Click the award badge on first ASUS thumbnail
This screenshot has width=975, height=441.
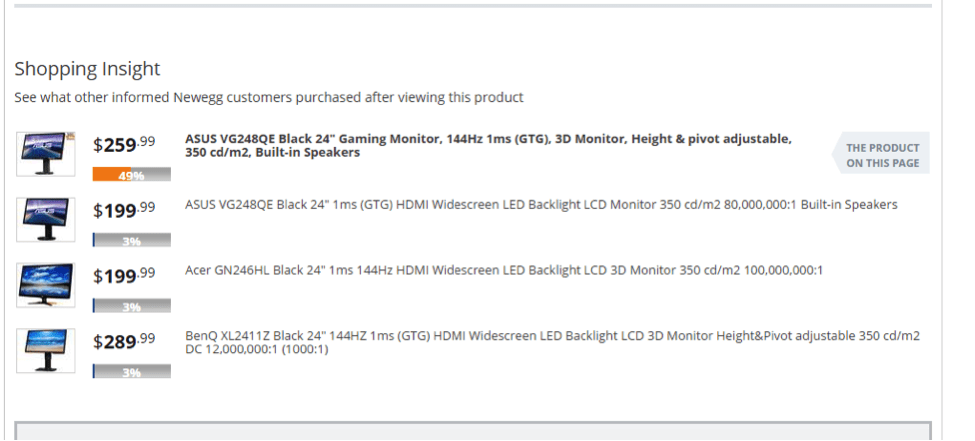click(70, 136)
